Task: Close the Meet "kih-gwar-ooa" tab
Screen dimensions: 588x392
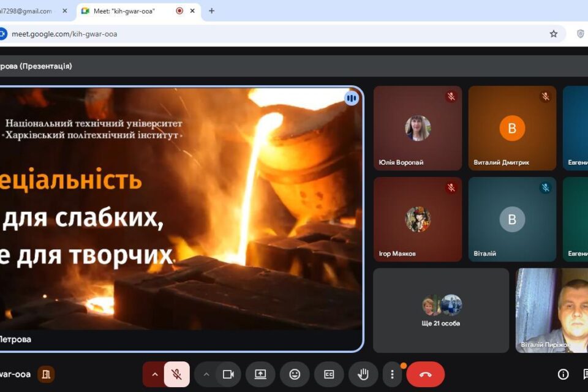Action: tap(192, 11)
